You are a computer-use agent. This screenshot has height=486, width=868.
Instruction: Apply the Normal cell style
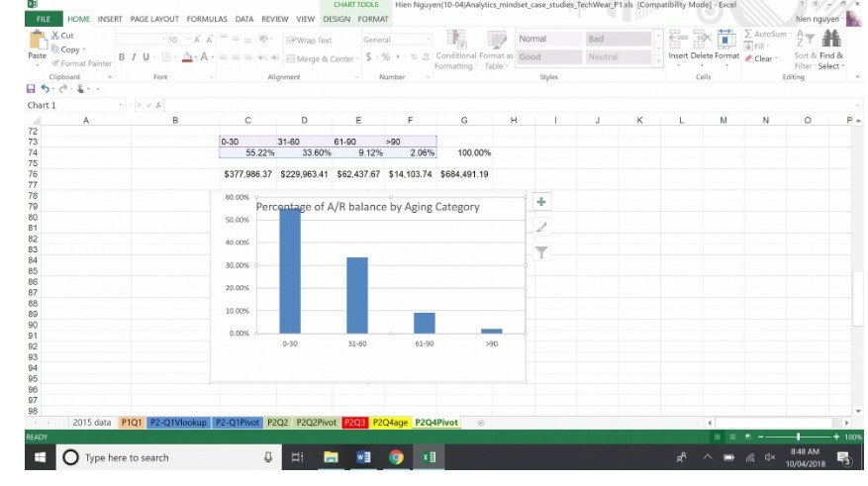(x=548, y=39)
